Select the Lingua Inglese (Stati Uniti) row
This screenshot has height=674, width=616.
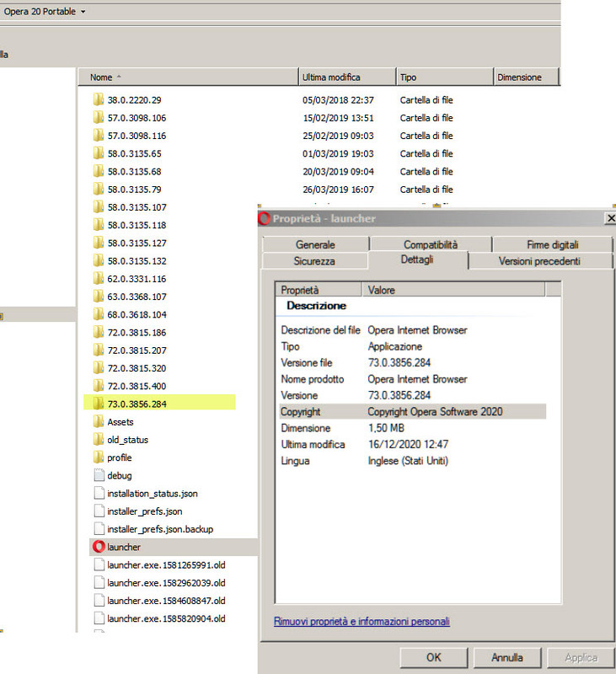pos(413,460)
